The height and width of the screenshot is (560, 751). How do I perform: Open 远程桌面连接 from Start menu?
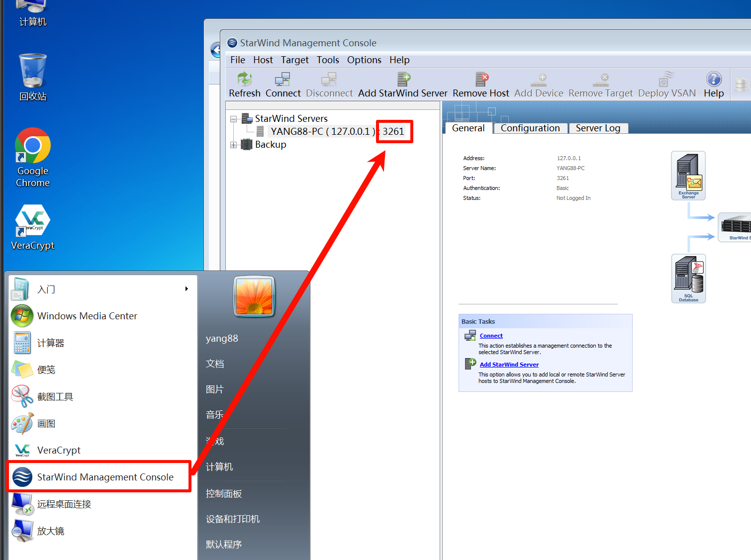[103, 504]
